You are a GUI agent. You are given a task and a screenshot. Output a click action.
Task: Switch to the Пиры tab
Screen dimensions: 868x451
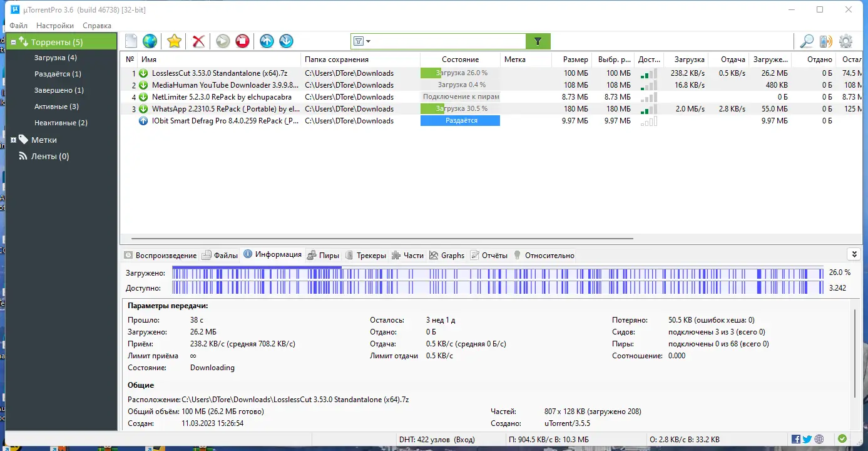[x=324, y=255]
